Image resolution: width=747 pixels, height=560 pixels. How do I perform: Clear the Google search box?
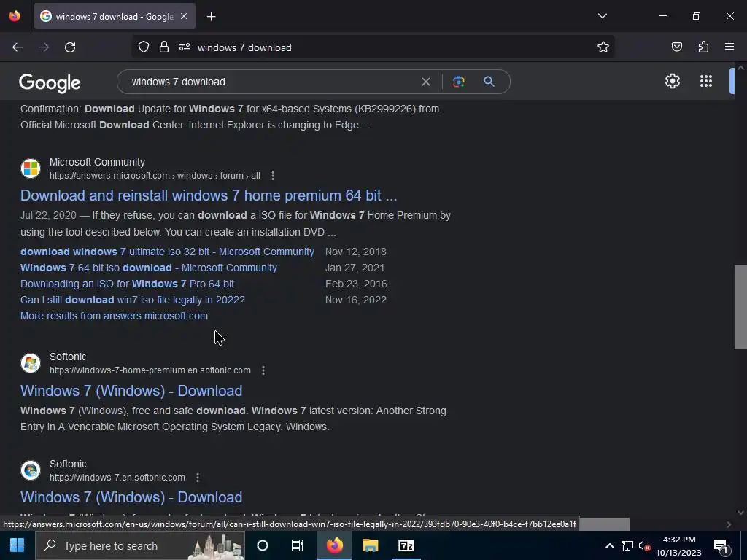pyautogui.click(x=426, y=82)
